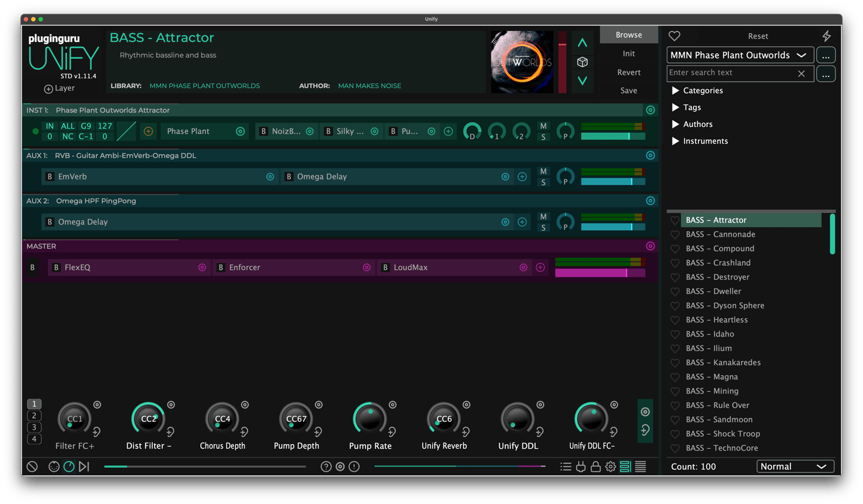Expand the Tags filter
Screen dimensions: 863x504
pyautogui.click(x=675, y=108)
